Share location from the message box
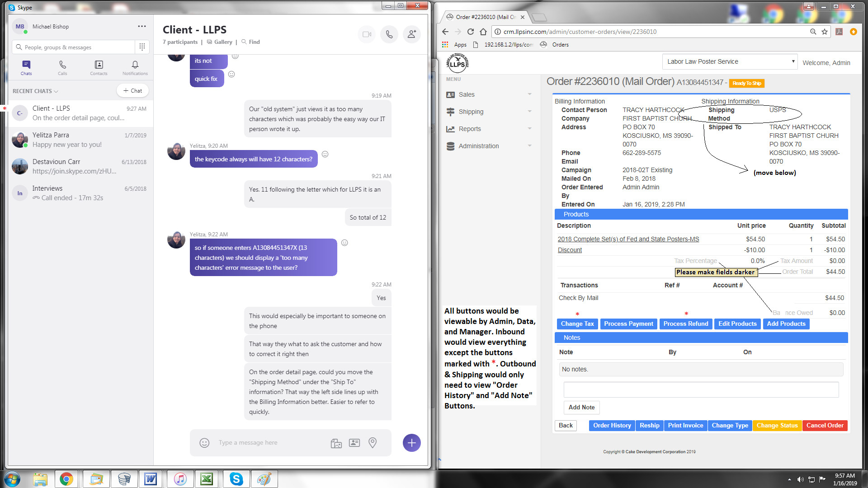Screen dimensions: 868x488 pyautogui.click(x=373, y=443)
